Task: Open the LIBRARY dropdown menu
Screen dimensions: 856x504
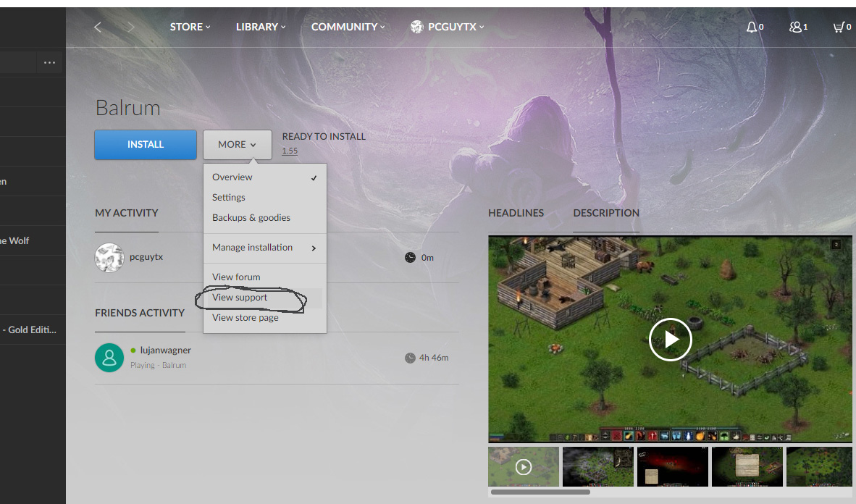Action: click(x=261, y=27)
